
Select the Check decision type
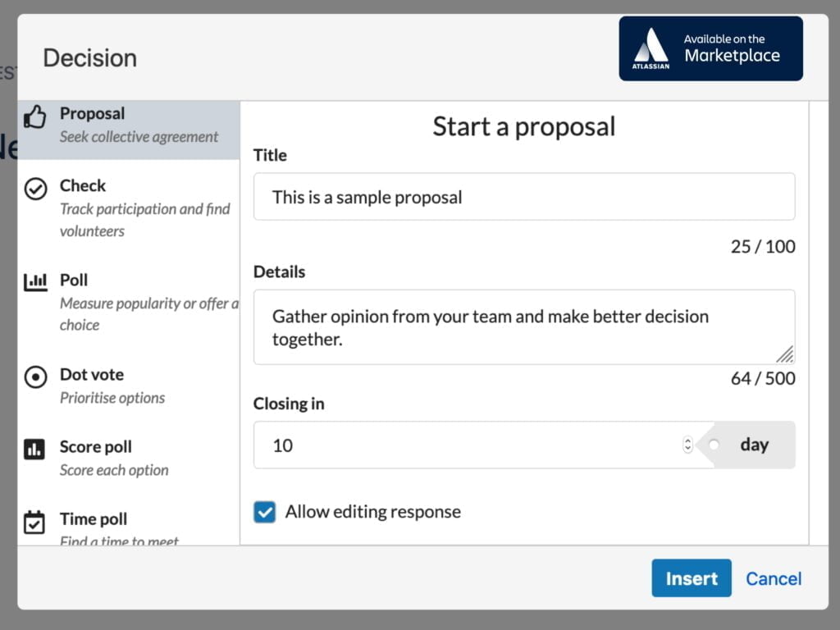(83, 186)
